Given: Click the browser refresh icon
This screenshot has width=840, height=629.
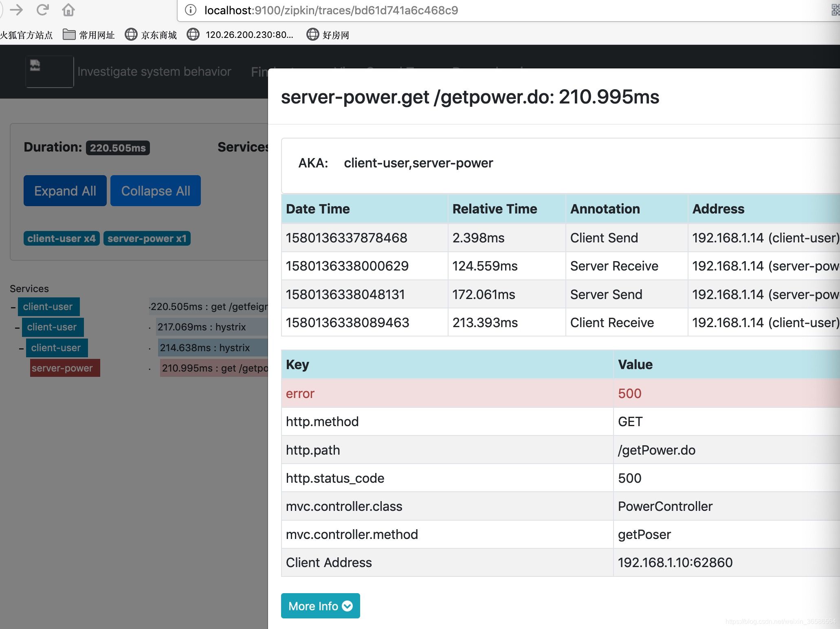Looking at the screenshot, I should 43,11.
